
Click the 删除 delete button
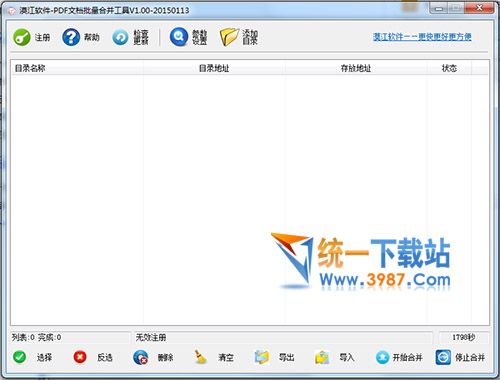pos(153,357)
